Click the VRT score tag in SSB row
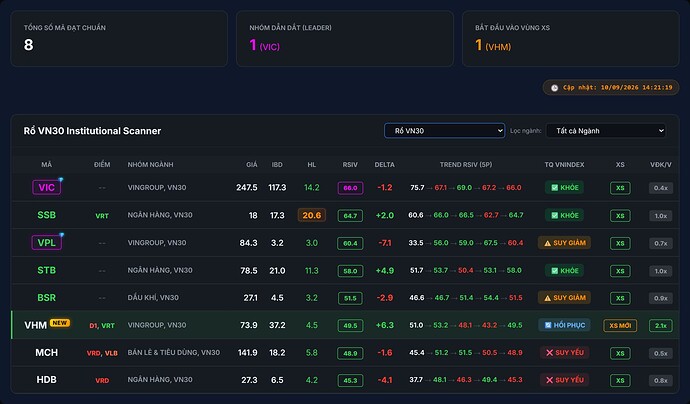 click(102, 216)
